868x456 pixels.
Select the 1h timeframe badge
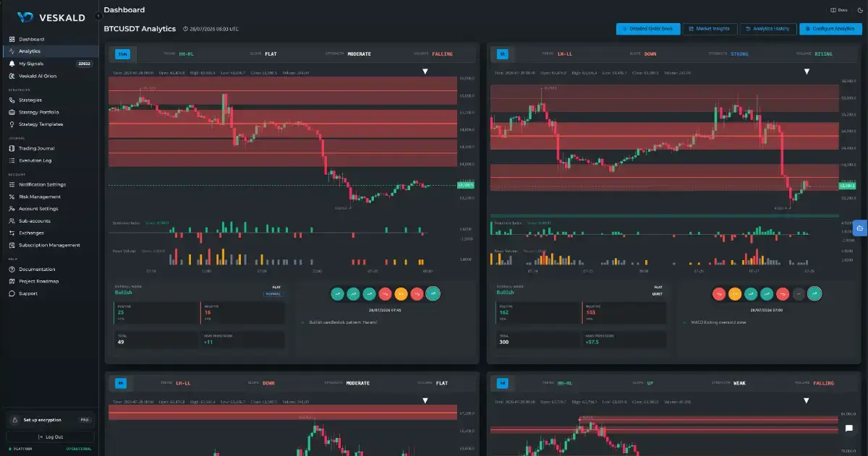tap(503, 53)
